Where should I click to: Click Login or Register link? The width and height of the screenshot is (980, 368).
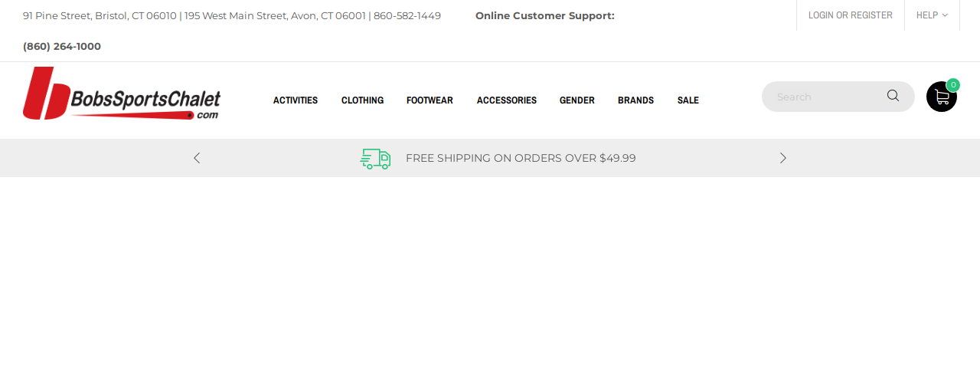coord(851,15)
